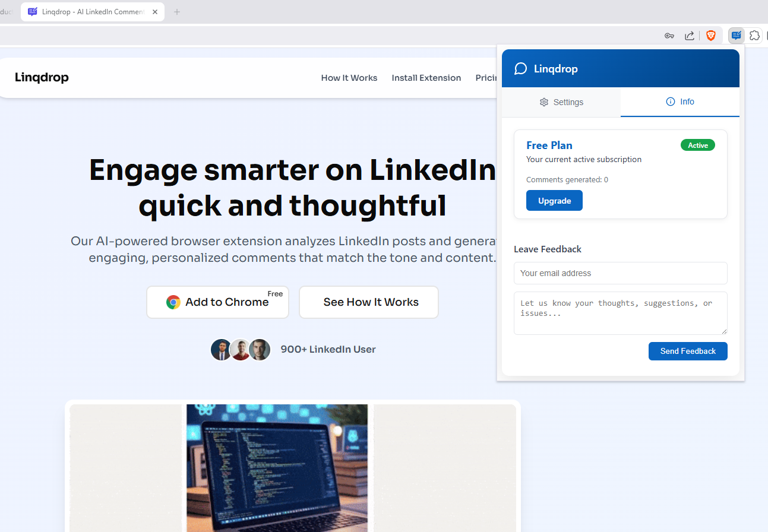Click the Free Plan heading
768x532 pixels.
tap(549, 145)
